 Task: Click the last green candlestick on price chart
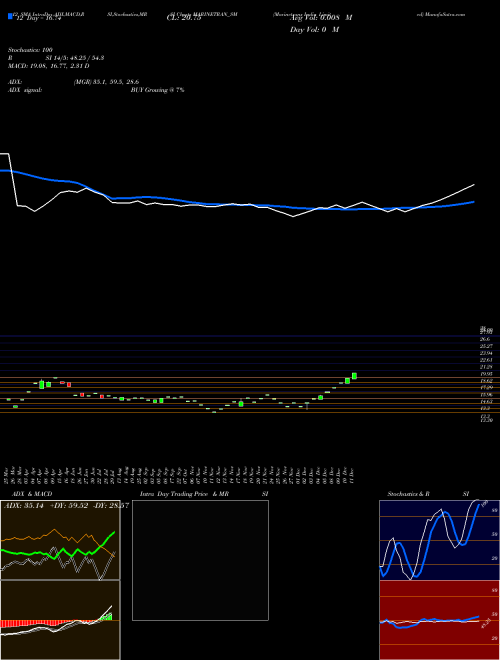354,376
